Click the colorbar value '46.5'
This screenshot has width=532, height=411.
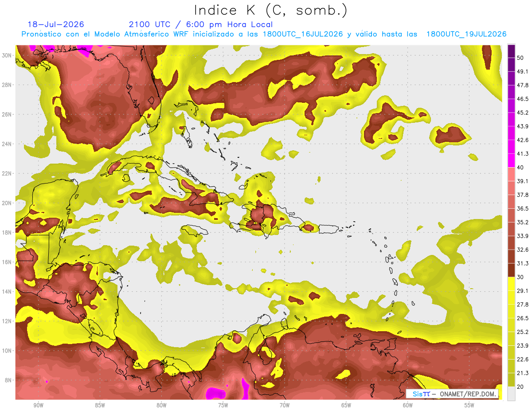523,98
